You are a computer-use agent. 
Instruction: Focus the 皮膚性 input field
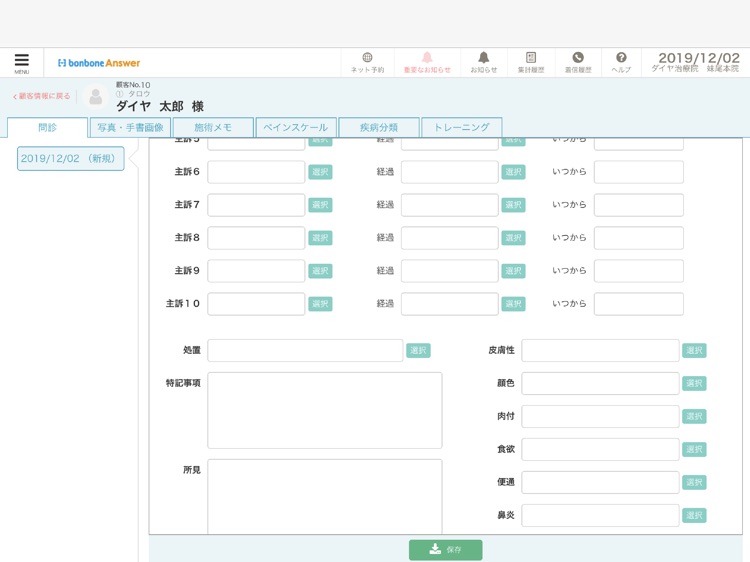(600, 350)
